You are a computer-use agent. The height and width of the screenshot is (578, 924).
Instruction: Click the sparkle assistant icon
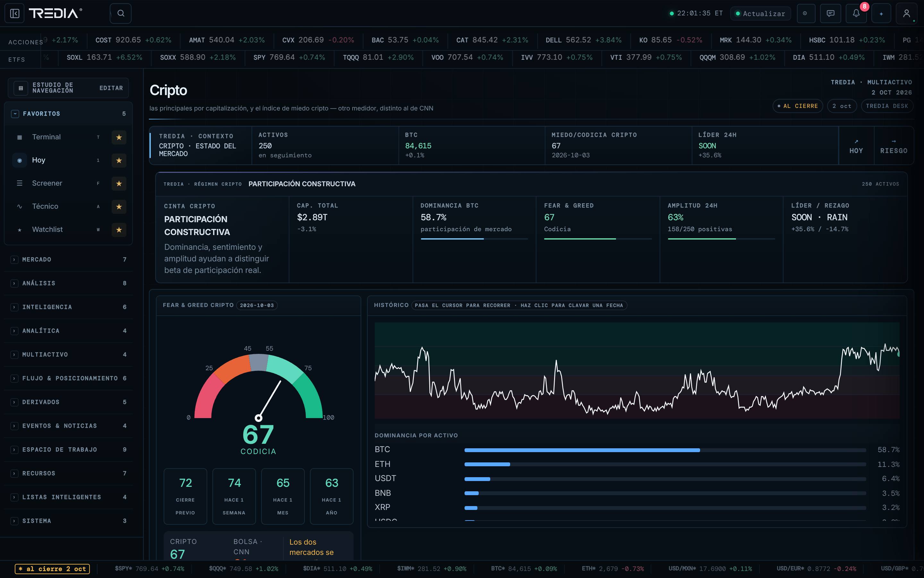pyautogui.click(x=881, y=13)
